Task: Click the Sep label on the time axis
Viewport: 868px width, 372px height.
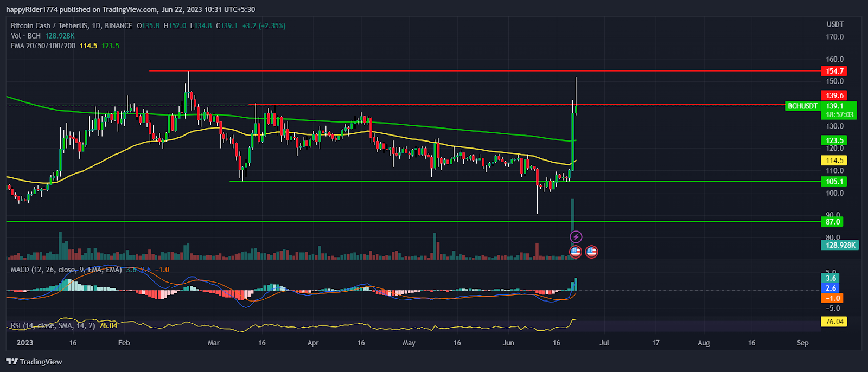Action: (803, 343)
